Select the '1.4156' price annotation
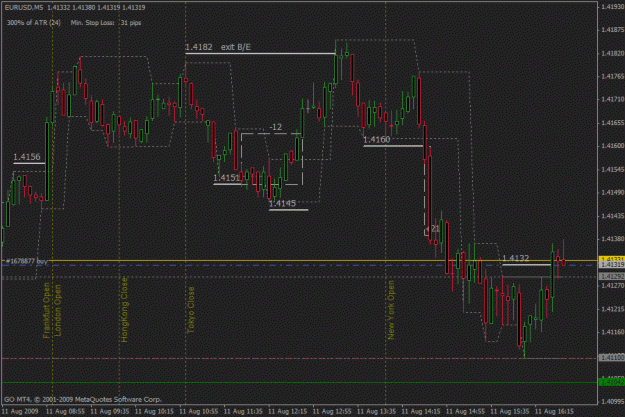This screenshot has height=417, width=625. [x=27, y=157]
